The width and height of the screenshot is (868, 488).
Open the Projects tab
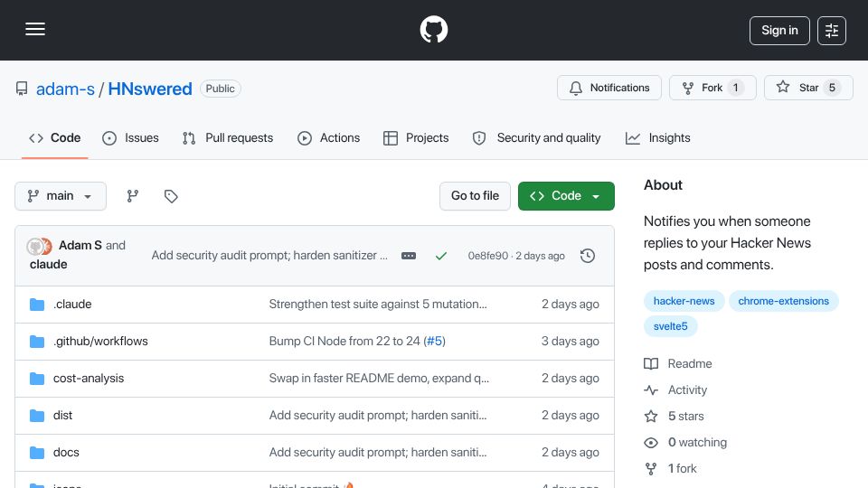click(x=416, y=137)
